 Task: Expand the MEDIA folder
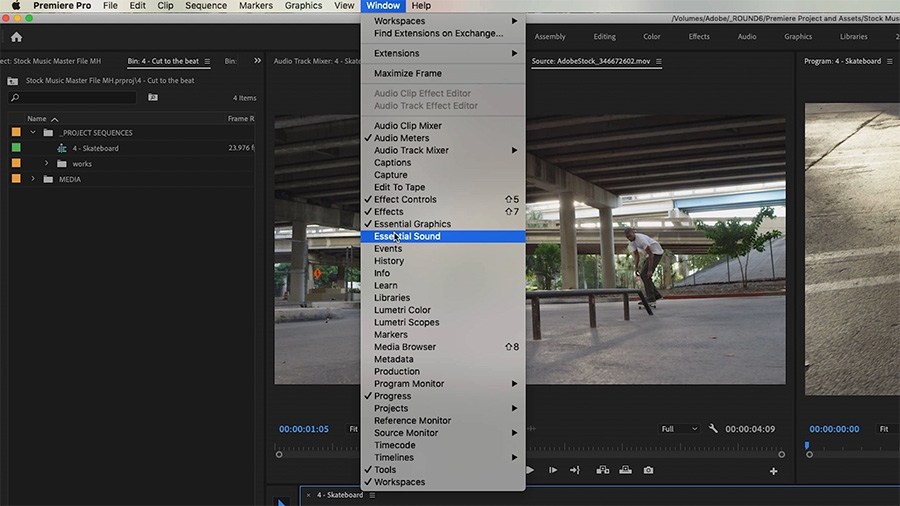33,179
